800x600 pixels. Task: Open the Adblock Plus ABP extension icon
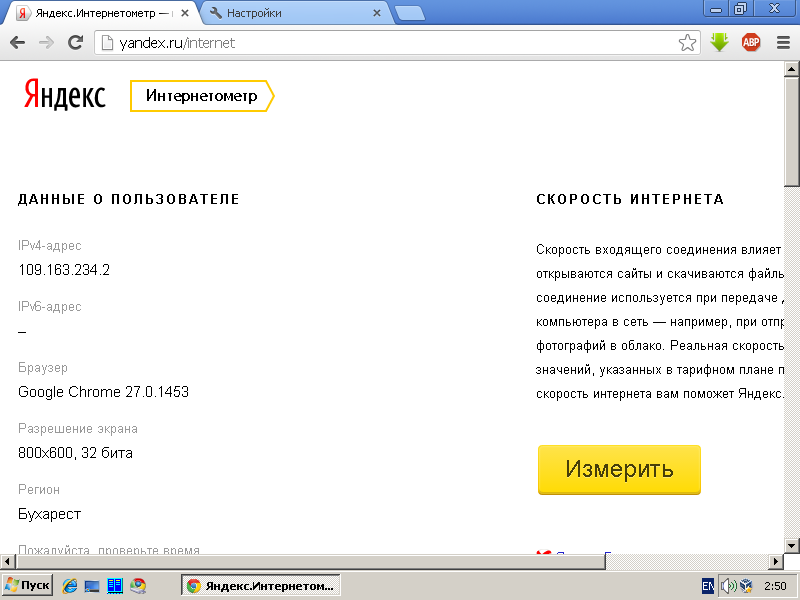tap(751, 42)
